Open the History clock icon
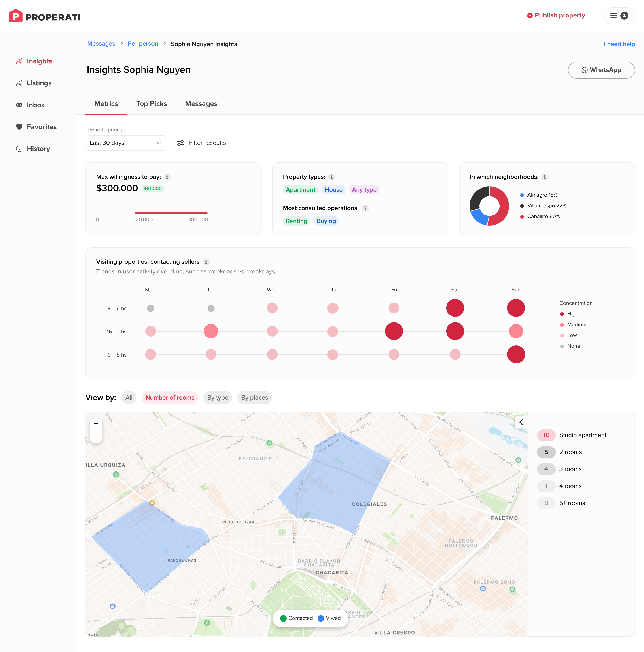Image resolution: width=644 pixels, height=652 pixels. tap(19, 149)
